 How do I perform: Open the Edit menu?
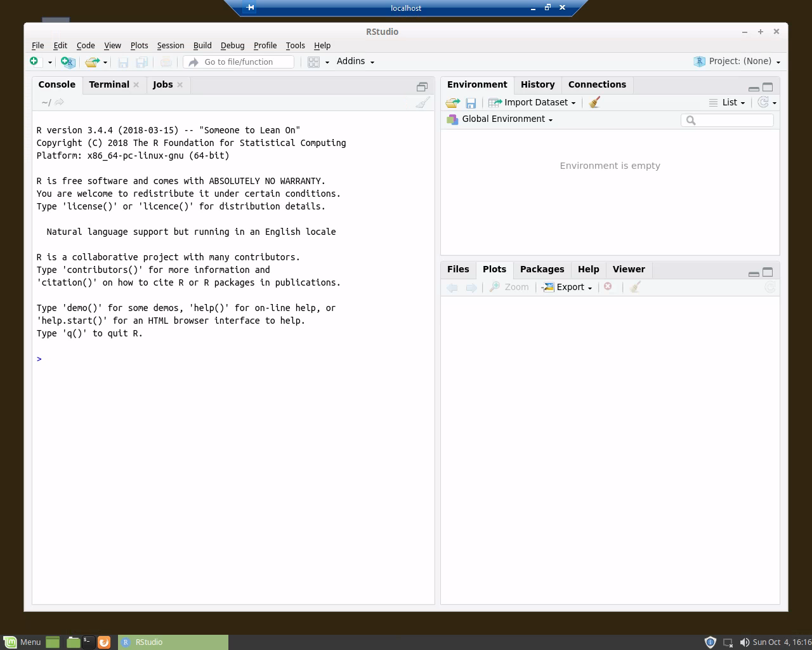pos(60,46)
